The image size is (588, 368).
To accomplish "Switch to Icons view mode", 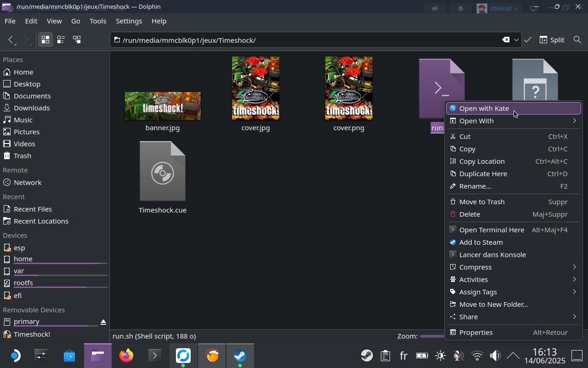I will pyautogui.click(x=45, y=40).
